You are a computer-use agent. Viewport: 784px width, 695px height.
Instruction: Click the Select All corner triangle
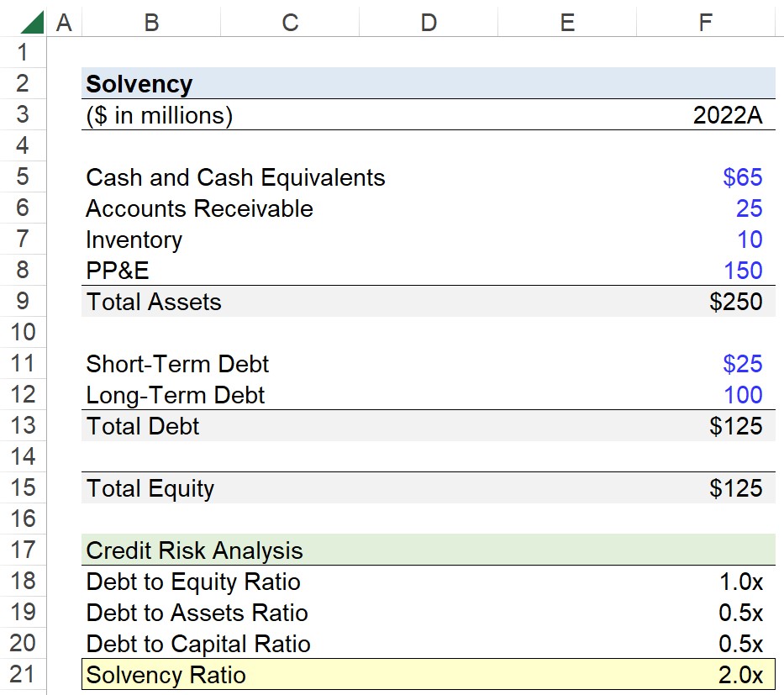[33, 23]
